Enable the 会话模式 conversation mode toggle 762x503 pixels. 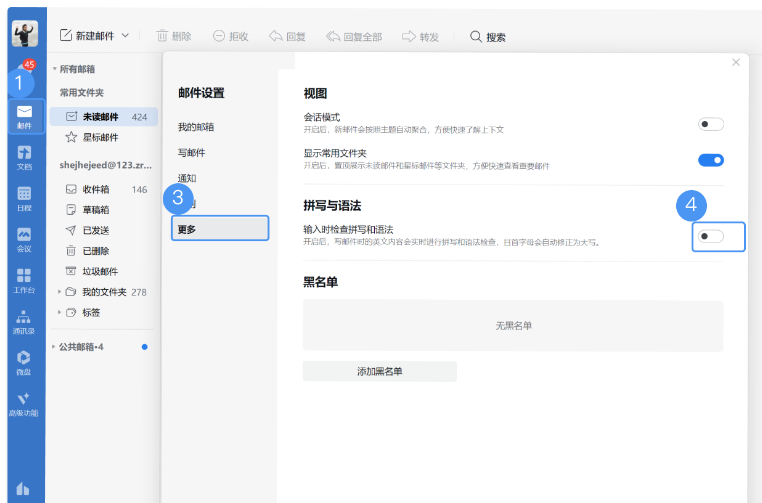point(710,124)
